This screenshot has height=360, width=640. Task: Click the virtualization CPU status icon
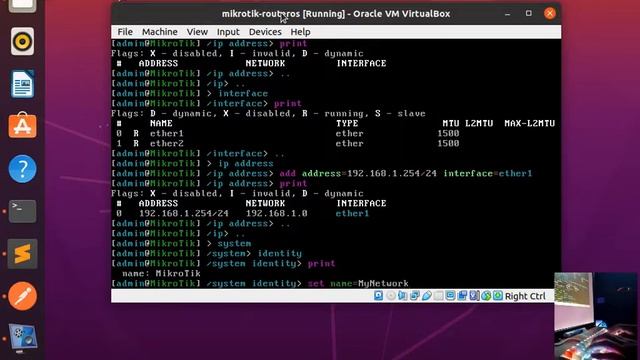point(474,296)
